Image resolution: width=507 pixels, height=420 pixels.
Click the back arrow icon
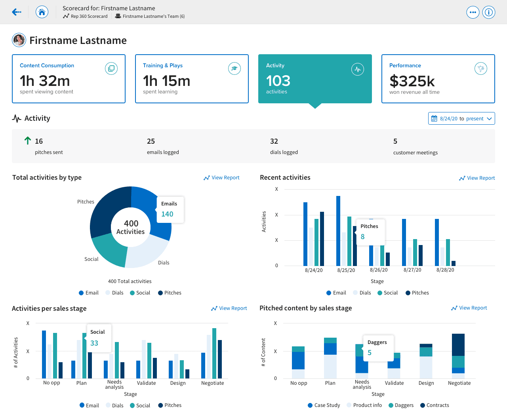17,12
